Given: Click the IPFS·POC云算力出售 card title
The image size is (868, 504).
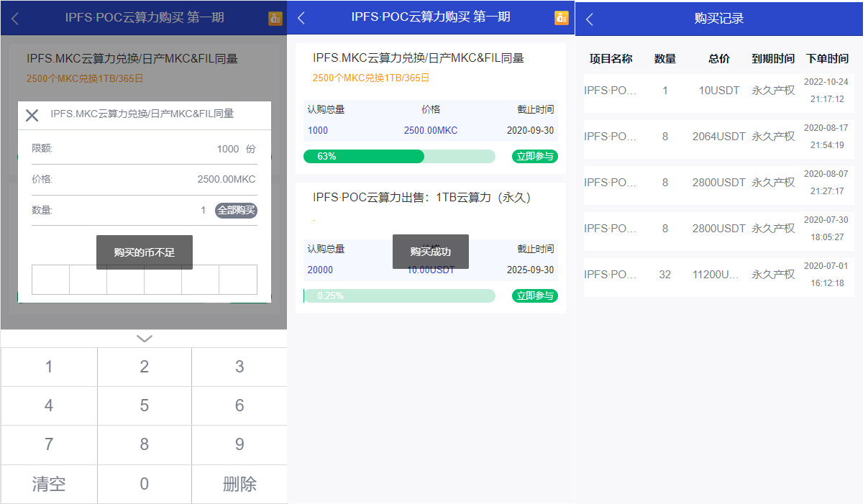Looking at the screenshot, I should coord(421,197).
